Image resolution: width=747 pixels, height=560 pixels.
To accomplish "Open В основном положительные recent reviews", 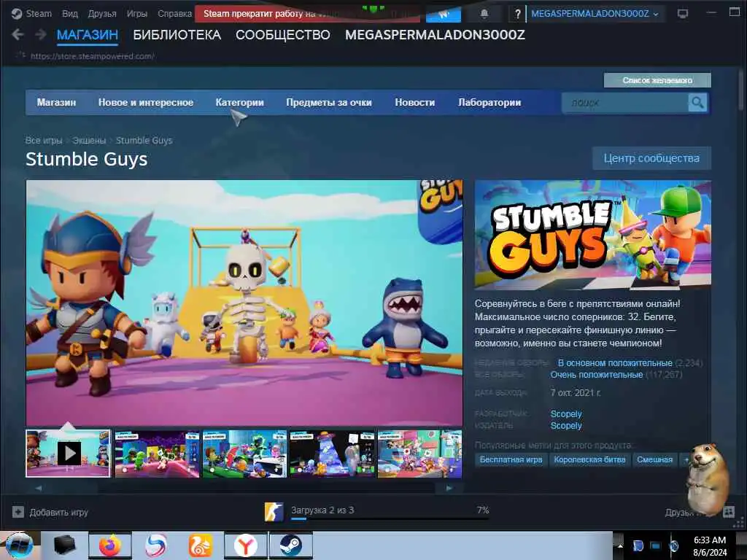I will (x=615, y=363).
